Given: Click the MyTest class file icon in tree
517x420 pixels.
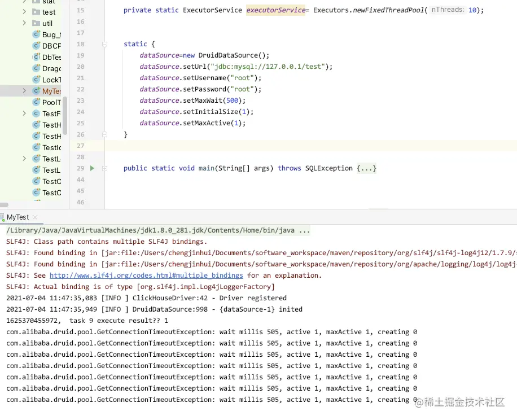Looking at the screenshot, I should tap(36, 91).
